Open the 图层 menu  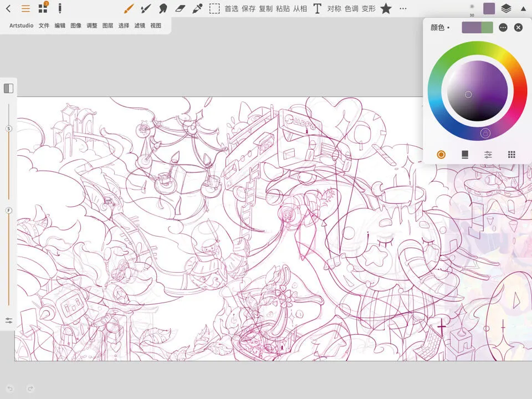(108, 25)
